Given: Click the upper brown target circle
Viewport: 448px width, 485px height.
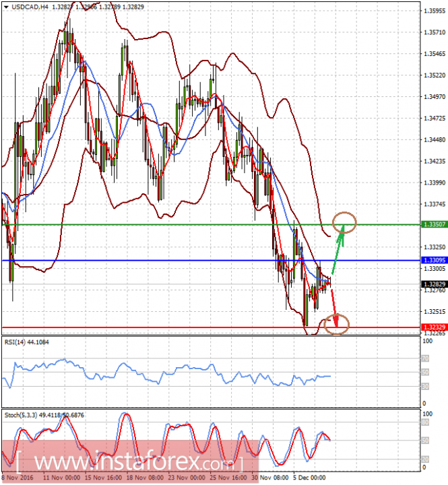Looking at the screenshot, I should [344, 222].
